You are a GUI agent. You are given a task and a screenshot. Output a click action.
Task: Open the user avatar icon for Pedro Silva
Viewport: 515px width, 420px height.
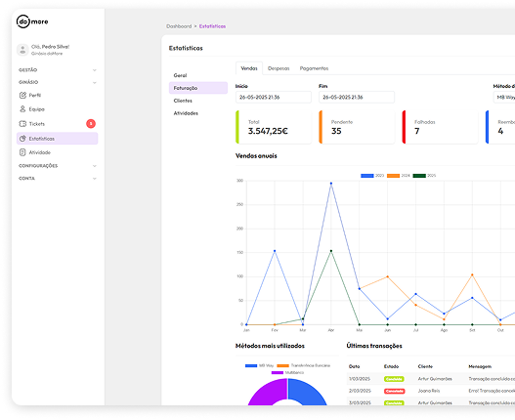22,50
